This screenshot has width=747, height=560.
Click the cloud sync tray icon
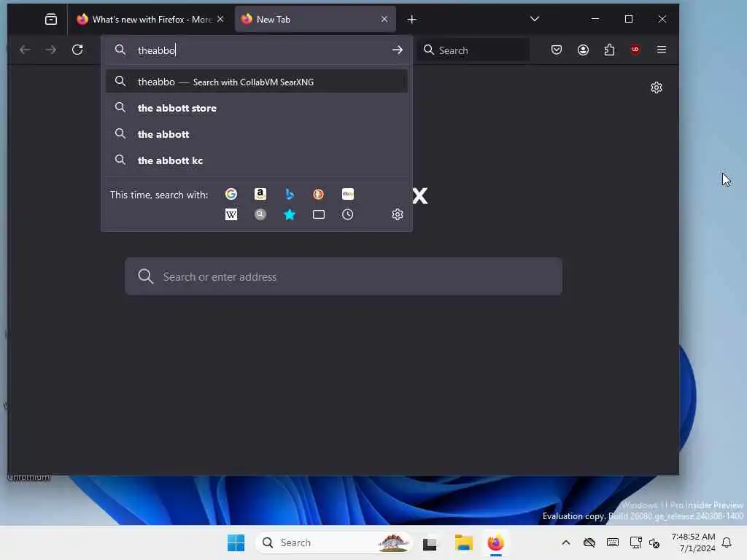(x=589, y=542)
